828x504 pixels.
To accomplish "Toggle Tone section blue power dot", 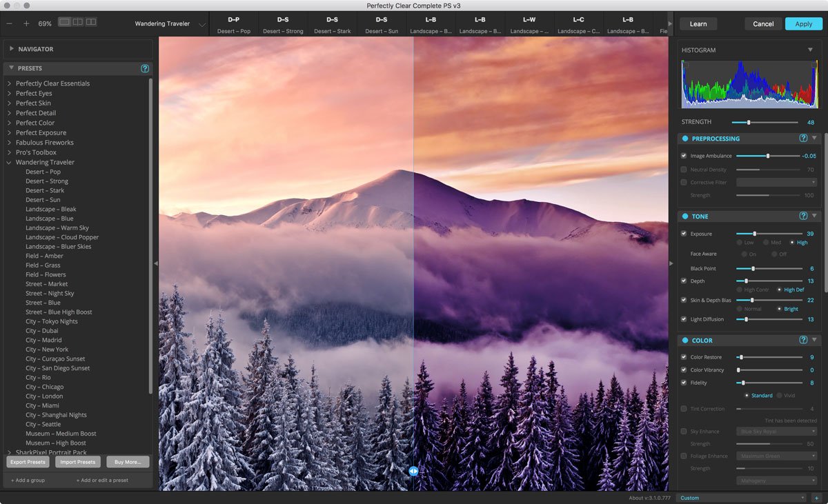I will pos(685,216).
